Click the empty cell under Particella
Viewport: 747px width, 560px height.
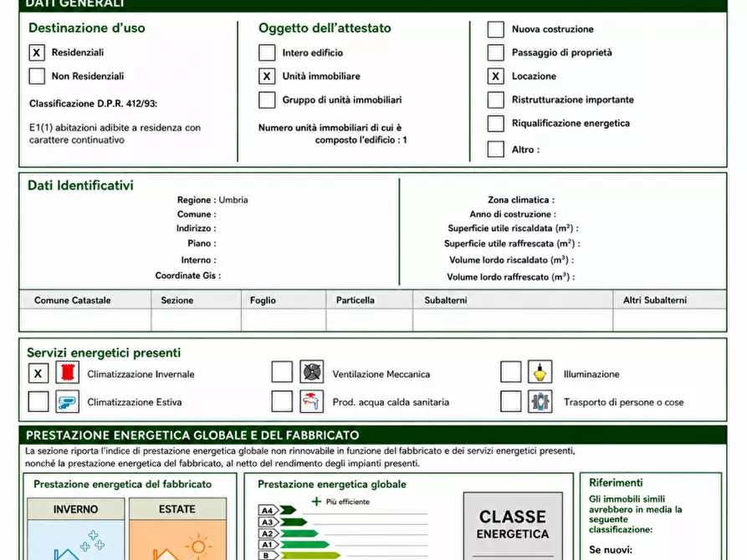pyautogui.click(x=370, y=319)
